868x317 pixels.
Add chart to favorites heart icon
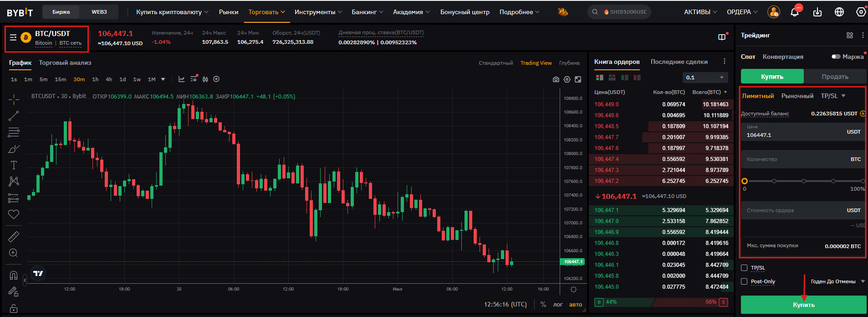pyautogui.click(x=14, y=214)
